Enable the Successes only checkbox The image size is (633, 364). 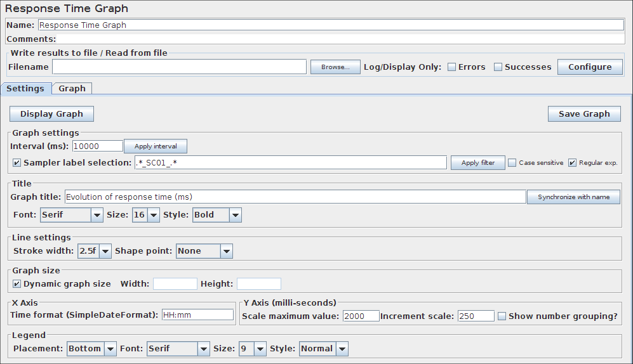pos(498,67)
